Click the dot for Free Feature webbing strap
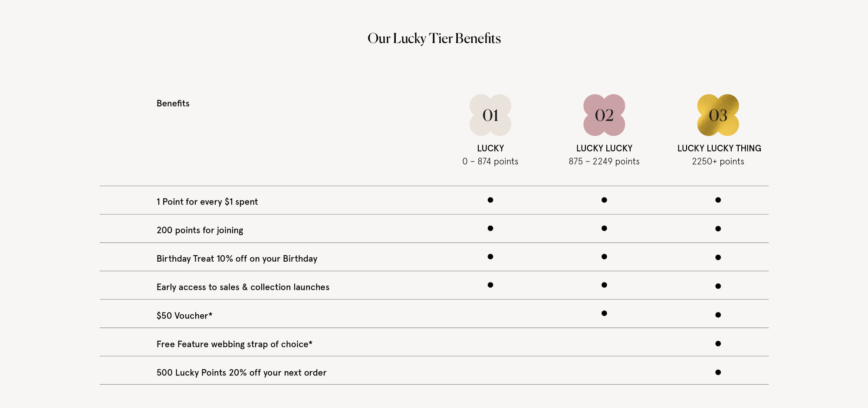Viewport: 868px width, 408px height. [718, 344]
